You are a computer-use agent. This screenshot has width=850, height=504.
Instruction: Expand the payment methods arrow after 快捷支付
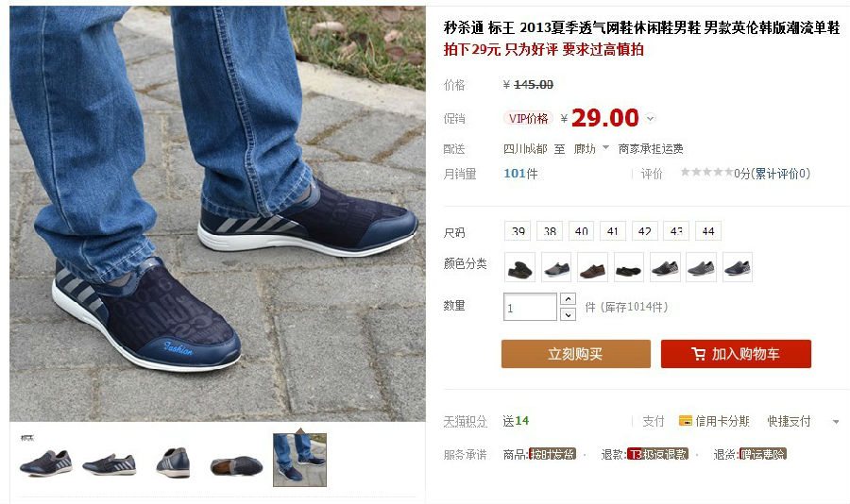[x=836, y=422]
